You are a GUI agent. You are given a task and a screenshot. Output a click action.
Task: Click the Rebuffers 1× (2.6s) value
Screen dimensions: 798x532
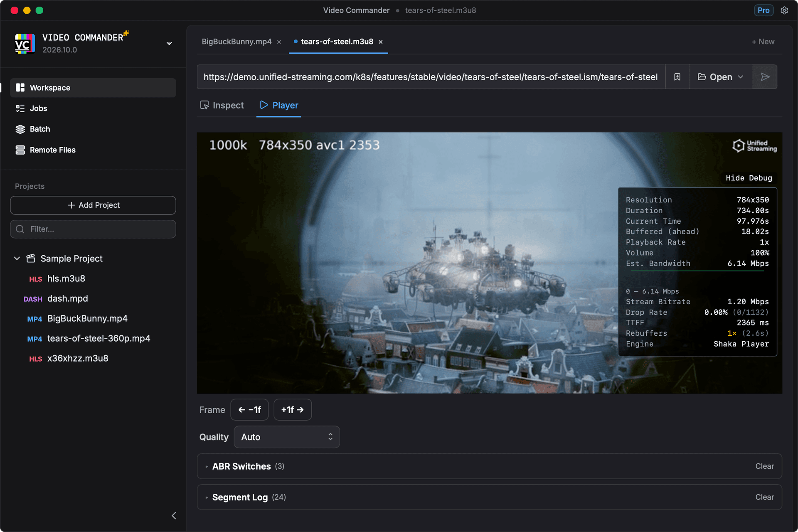click(748, 333)
